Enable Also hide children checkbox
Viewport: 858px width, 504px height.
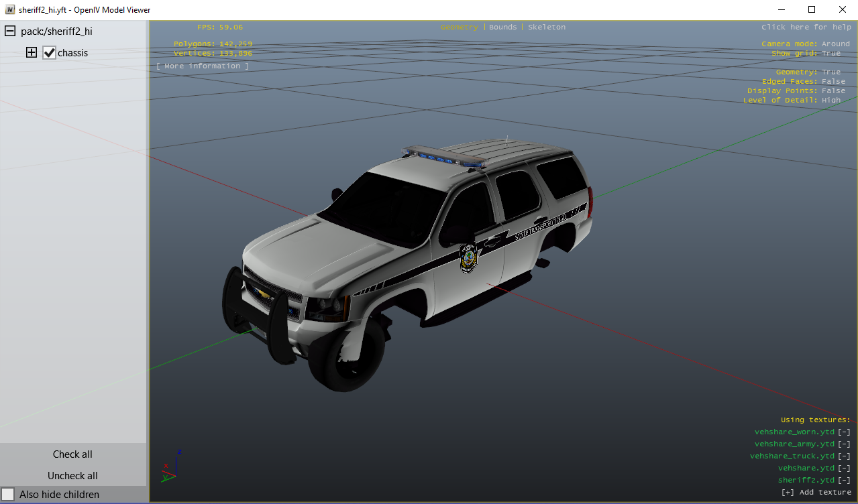click(x=8, y=495)
